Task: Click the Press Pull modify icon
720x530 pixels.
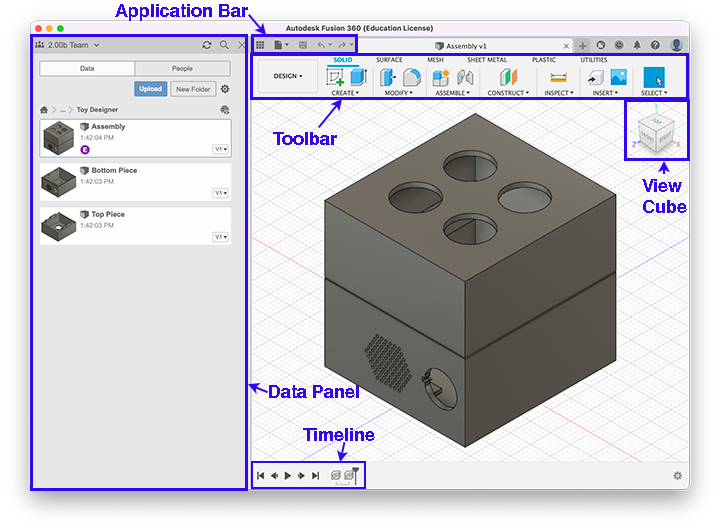Action: (x=388, y=77)
